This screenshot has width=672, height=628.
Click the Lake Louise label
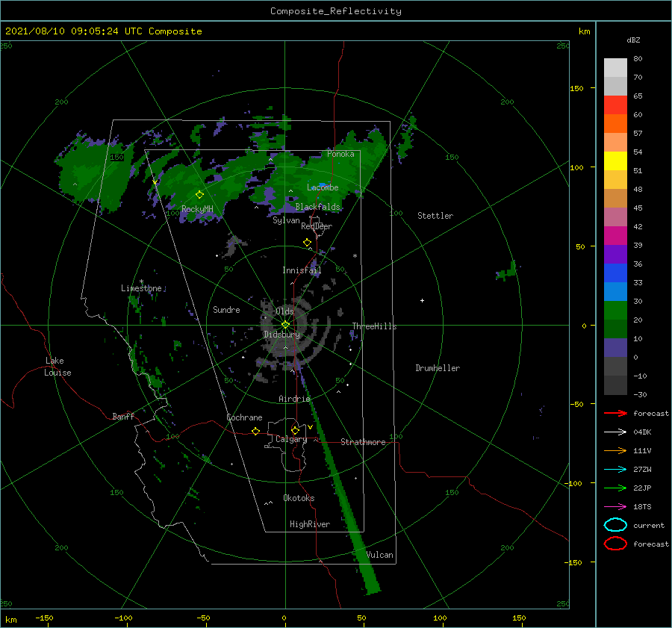pos(57,367)
